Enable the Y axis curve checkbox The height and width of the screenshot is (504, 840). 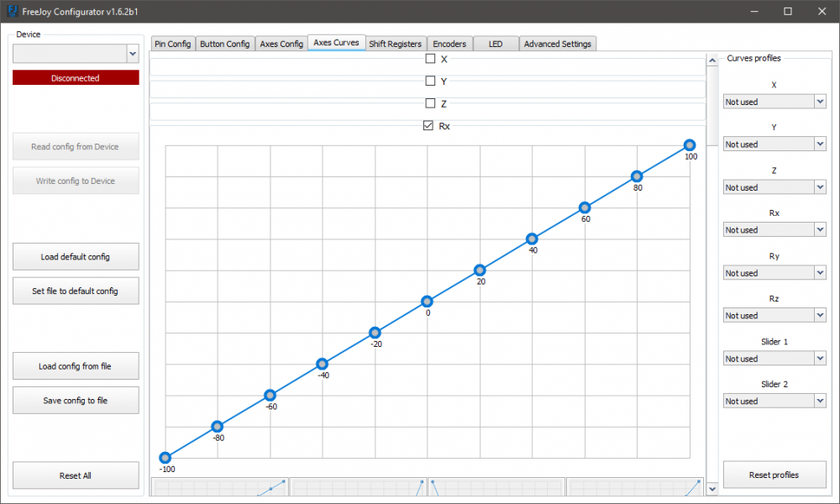[x=430, y=81]
